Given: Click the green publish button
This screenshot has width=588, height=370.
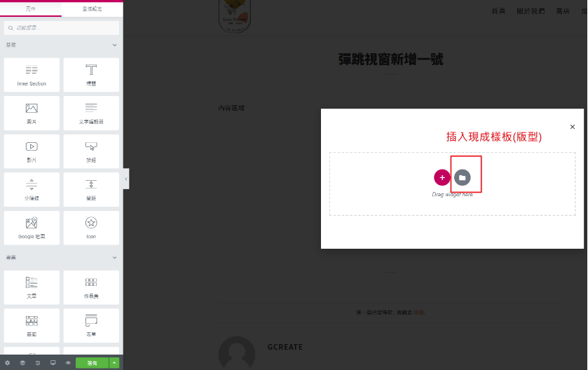Looking at the screenshot, I should click(92, 363).
